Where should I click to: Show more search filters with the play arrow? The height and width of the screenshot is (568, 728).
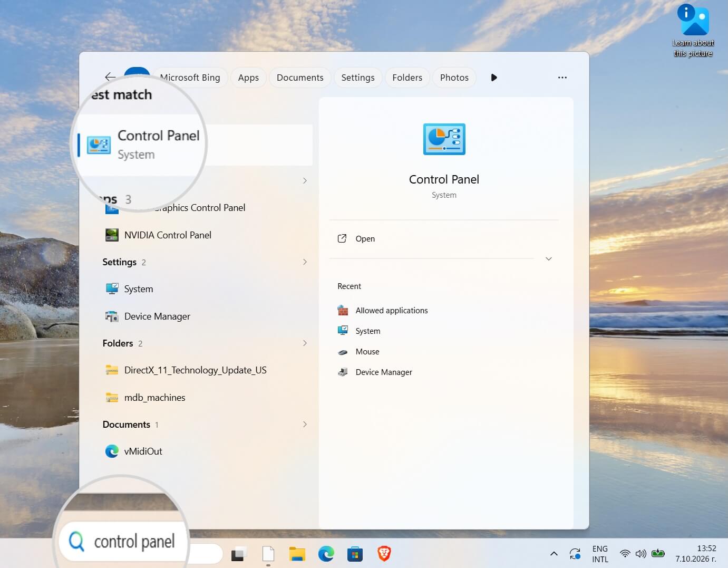click(494, 78)
